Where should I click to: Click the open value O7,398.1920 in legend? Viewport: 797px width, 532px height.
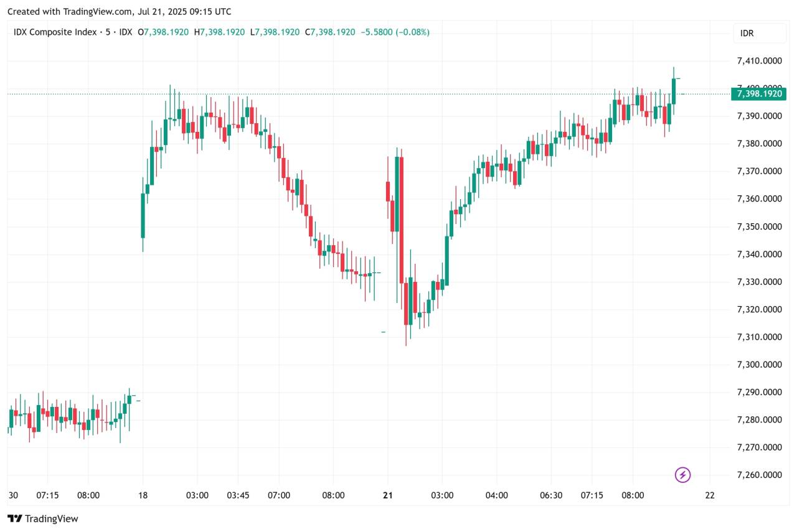click(163, 32)
